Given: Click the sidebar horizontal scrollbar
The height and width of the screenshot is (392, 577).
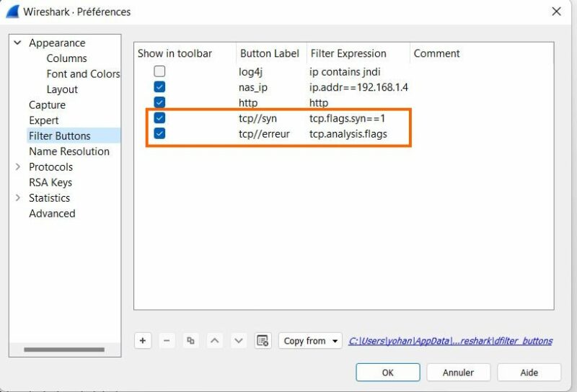Looking at the screenshot, I should pos(64,350).
